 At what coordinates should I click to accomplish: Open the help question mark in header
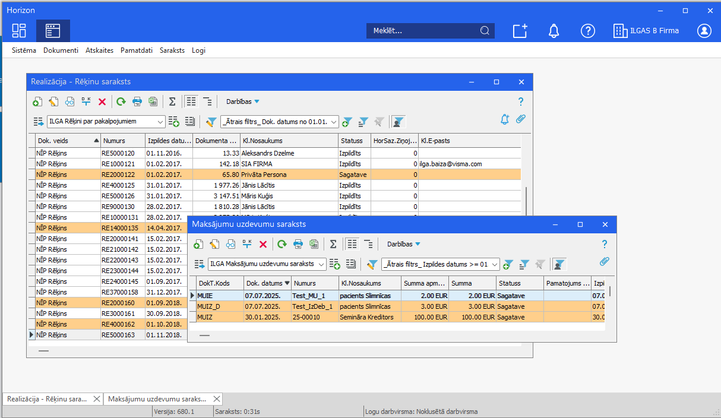click(x=588, y=31)
